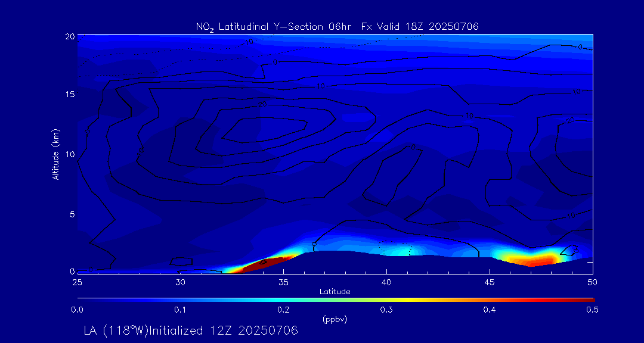
Task: Select the altitude axis tick label 0
Action: point(72,271)
